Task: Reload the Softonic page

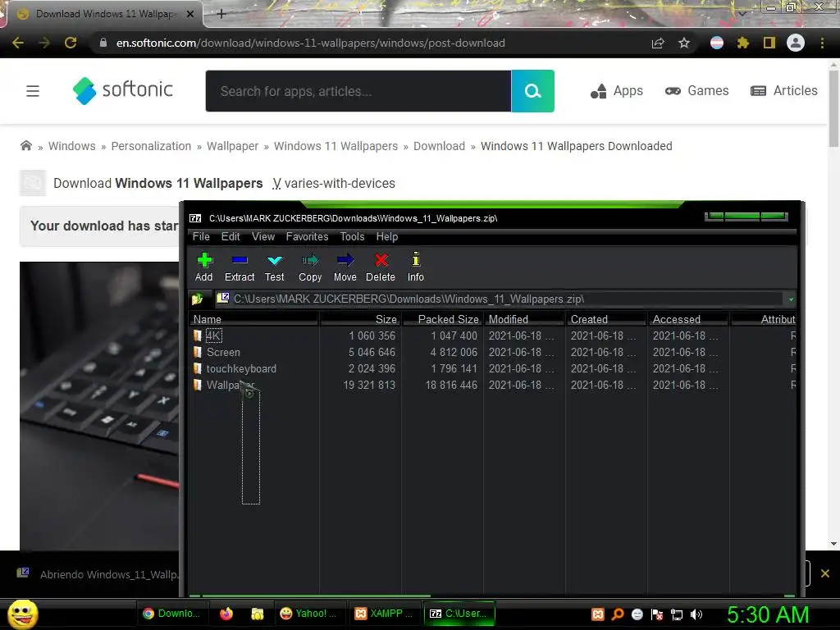Action: point(71,43)
